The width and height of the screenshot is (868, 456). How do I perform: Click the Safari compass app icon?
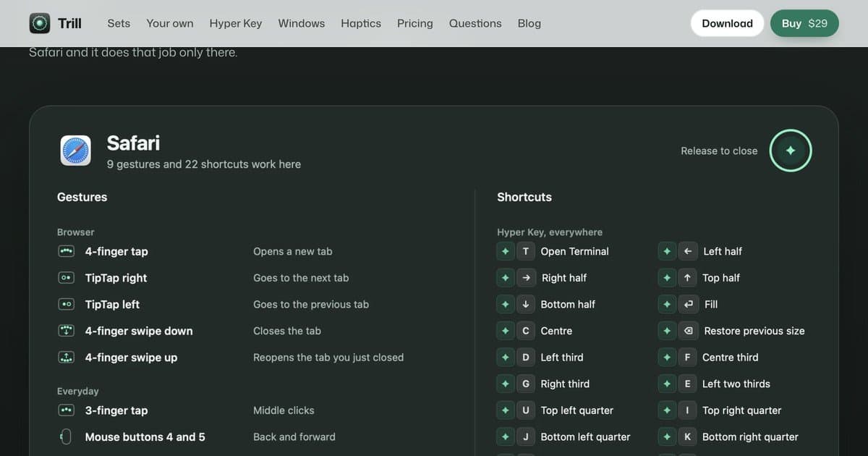coord(75,151)
